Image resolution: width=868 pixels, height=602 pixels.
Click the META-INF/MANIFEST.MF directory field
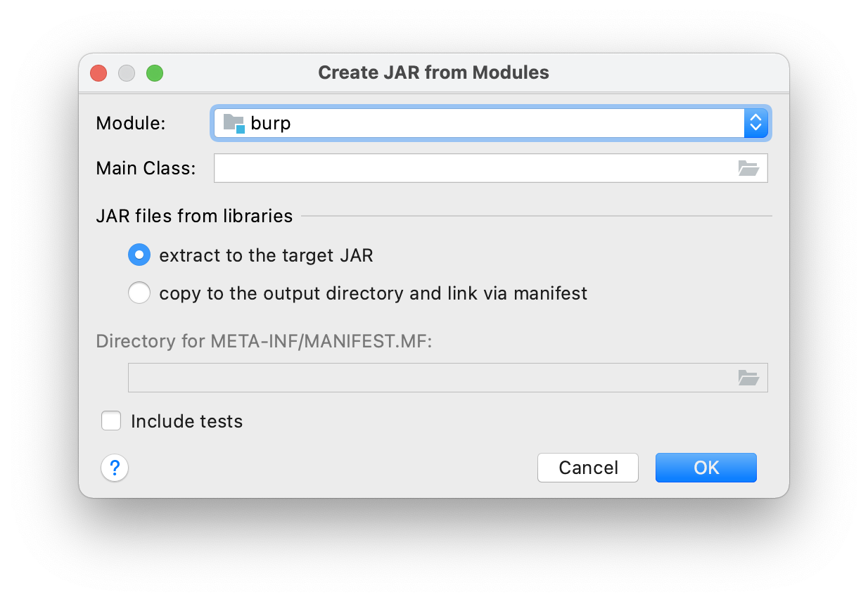(430, 378)
